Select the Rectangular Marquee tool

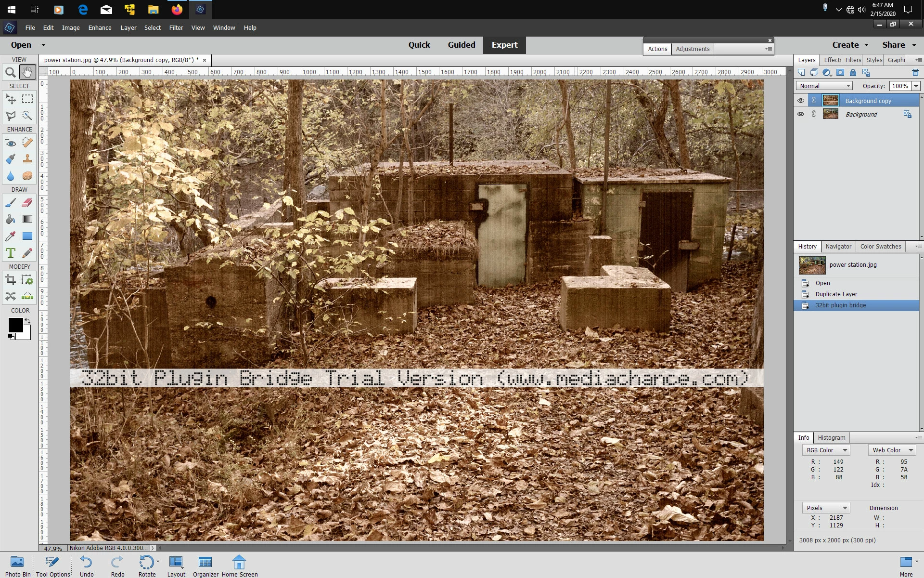coord(27,99)
